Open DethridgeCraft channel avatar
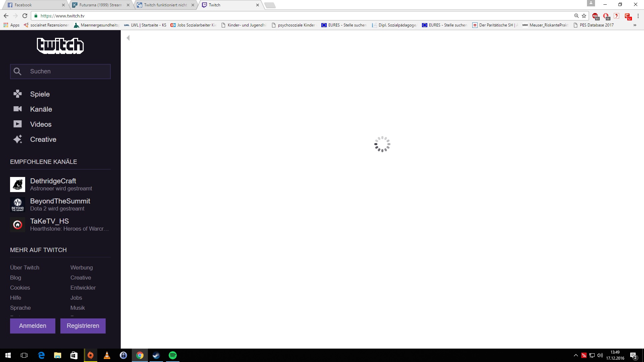644x362 pixels. coord(17,184)
